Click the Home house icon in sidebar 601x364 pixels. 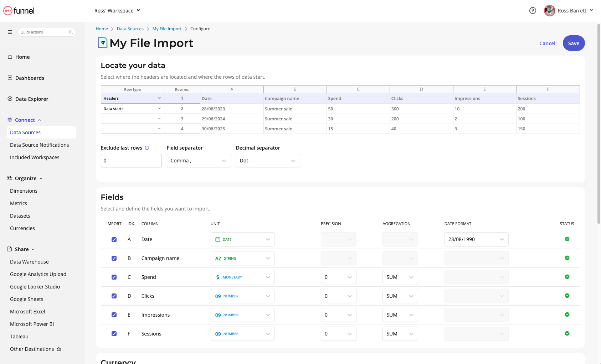pos(10,57)
